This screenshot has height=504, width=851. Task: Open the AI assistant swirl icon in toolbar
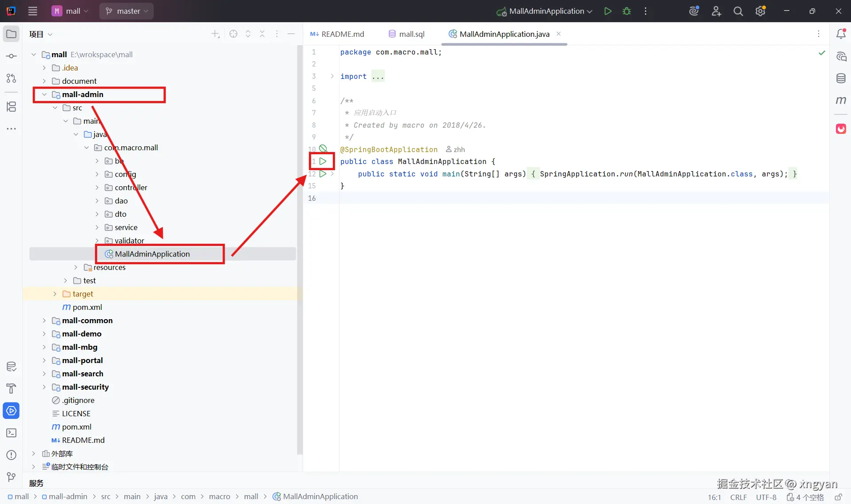tap(694, 11)
